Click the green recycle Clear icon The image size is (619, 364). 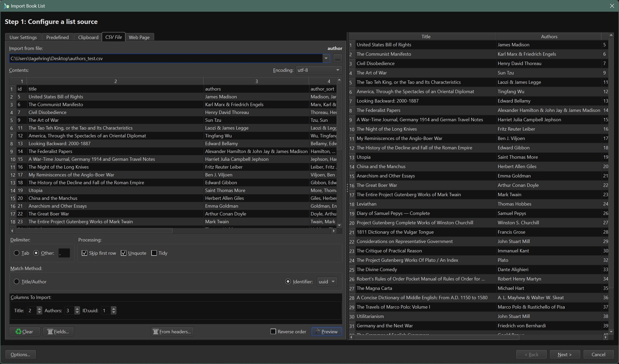click(x=18, y=331)
